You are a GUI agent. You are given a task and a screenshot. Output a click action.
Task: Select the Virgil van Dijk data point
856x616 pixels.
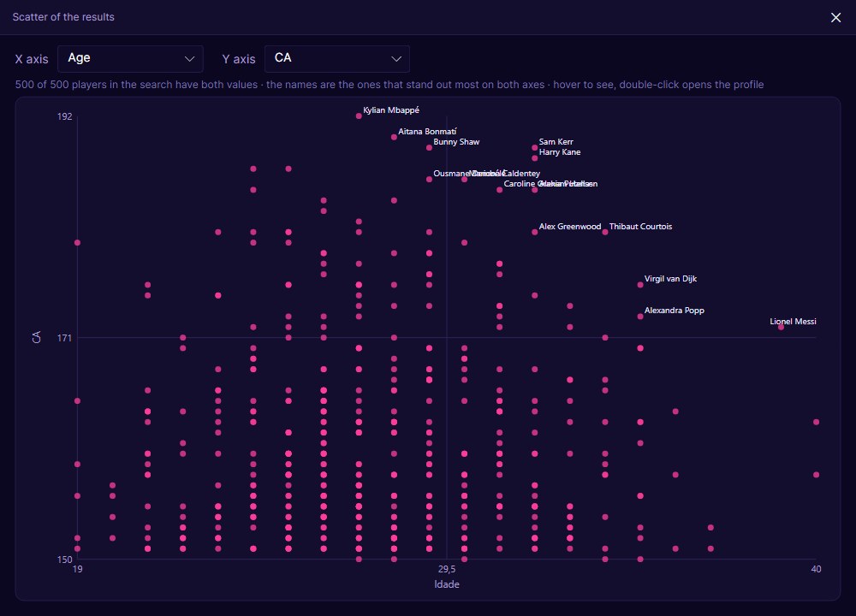coord(640,285)
